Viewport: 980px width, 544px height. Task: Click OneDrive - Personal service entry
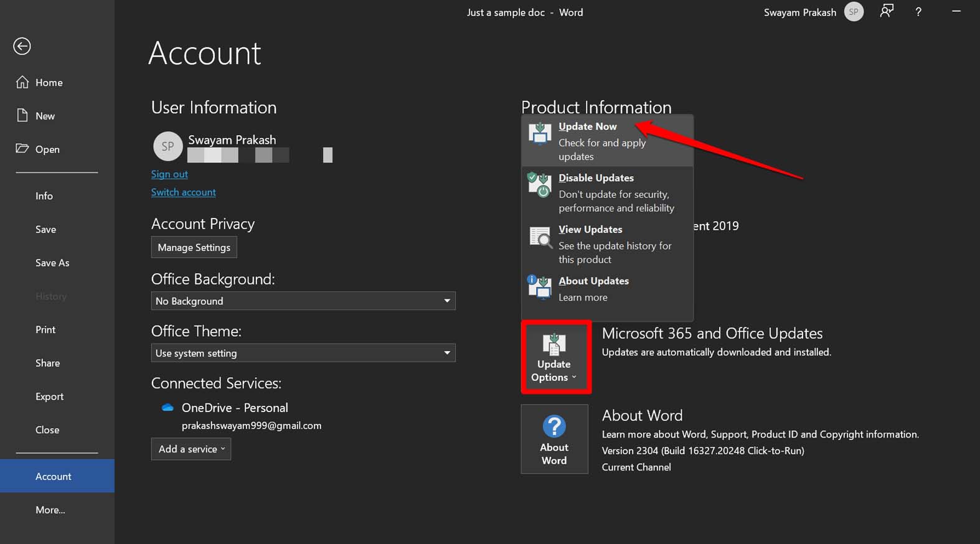tap(235, 408)
